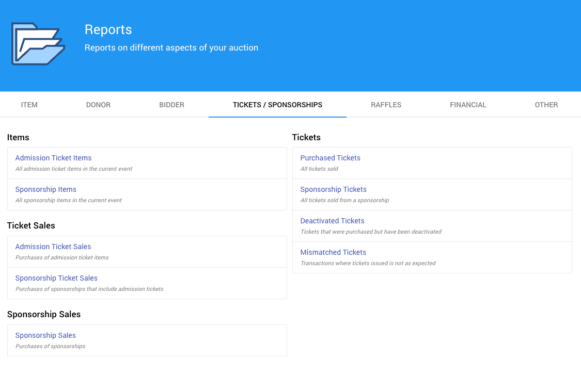Screen dimensions: 581x392
Task: Open Admission Ticket Items report
Action: (x=53, y=158)
